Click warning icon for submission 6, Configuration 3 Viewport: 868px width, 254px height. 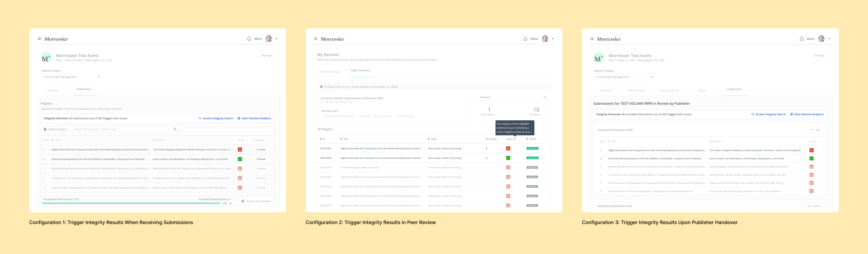click(811, 191)
